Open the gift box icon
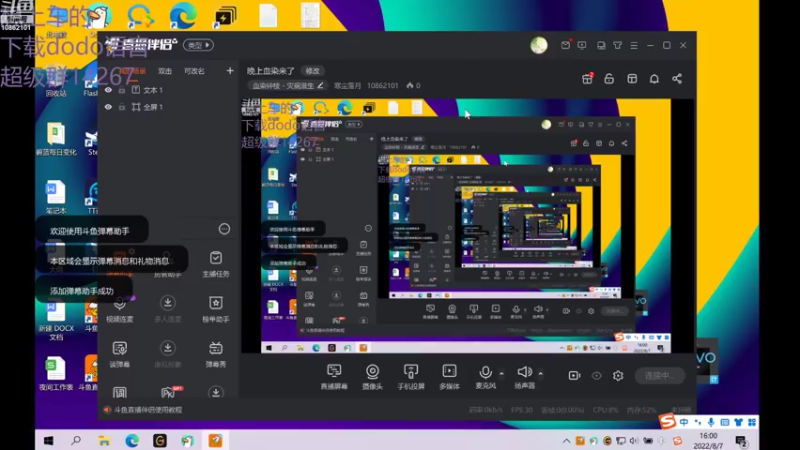 point(587,79)
